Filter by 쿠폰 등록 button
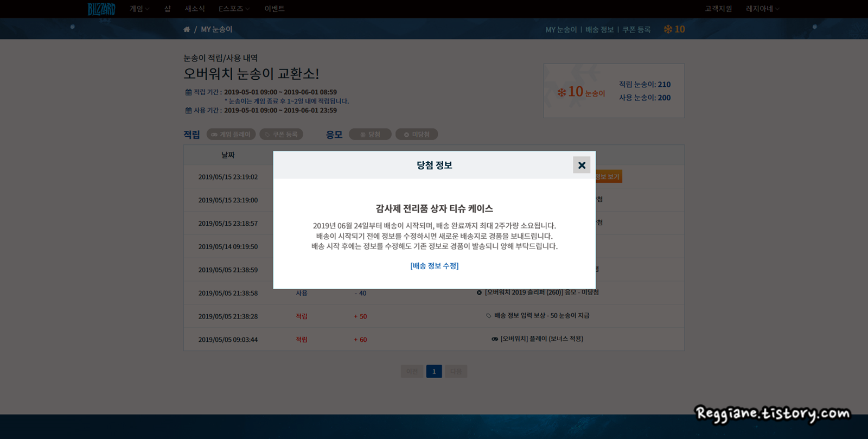 point(282,135)
